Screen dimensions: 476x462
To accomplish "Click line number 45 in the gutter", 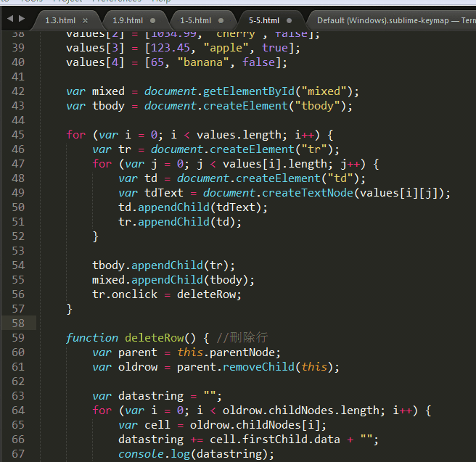I will tap(18, 135).
